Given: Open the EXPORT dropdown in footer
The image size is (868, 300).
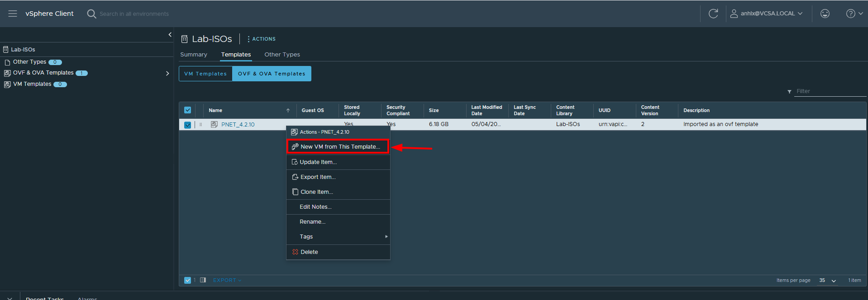Looking at the screenshot, I should [227, 280].
